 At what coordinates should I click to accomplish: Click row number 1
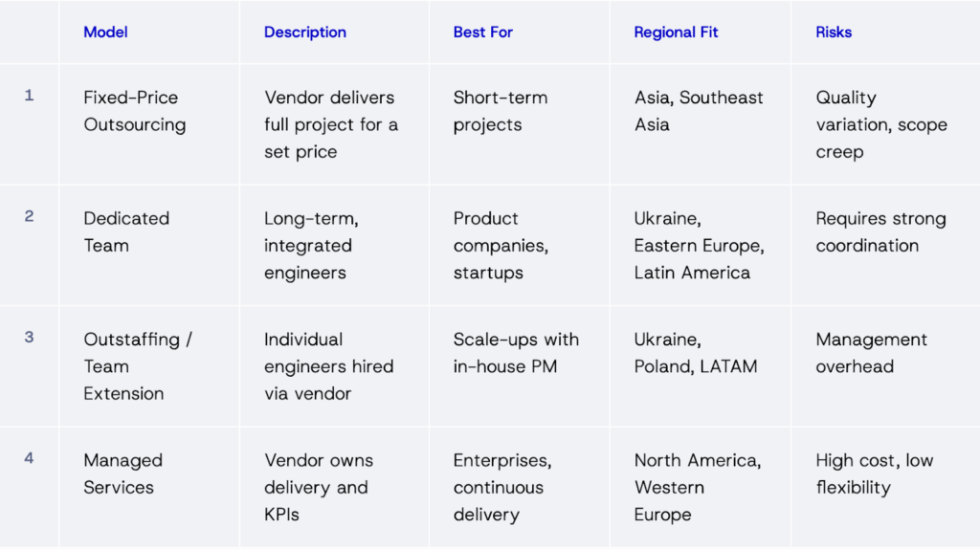click(29, 96)
